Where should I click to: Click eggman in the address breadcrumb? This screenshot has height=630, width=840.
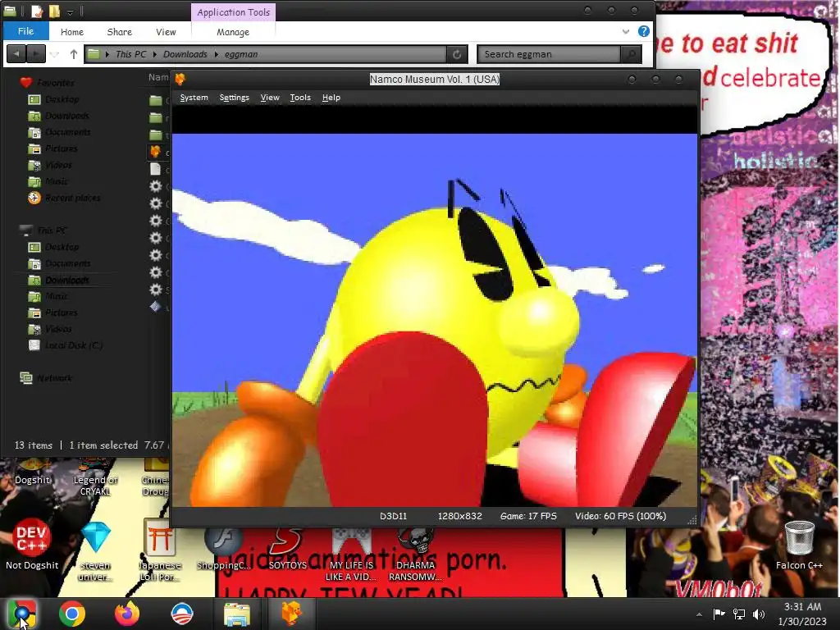[241, 54]
